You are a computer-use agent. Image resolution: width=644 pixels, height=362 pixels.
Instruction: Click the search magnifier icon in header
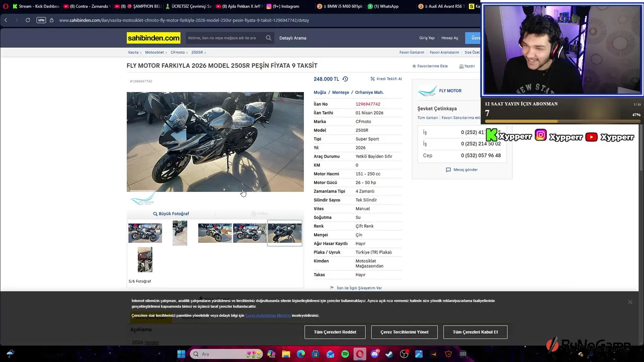(x=269, y=38)
